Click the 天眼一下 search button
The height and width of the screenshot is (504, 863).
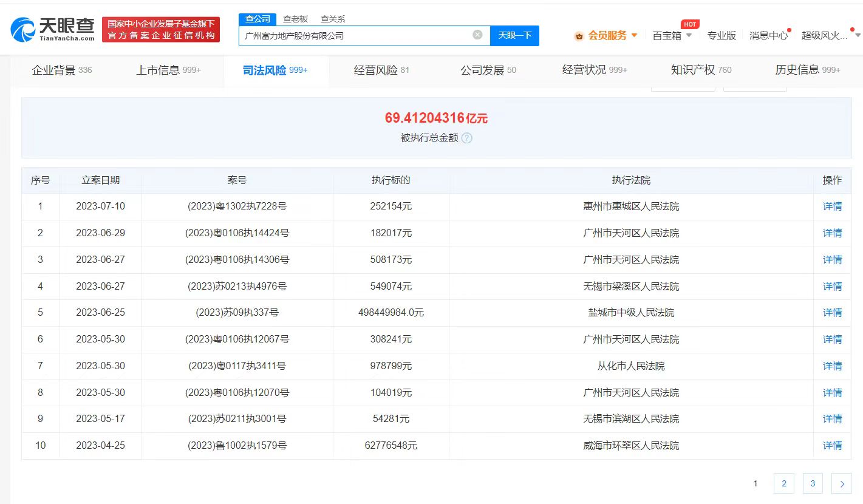click(x=514, y=35)
